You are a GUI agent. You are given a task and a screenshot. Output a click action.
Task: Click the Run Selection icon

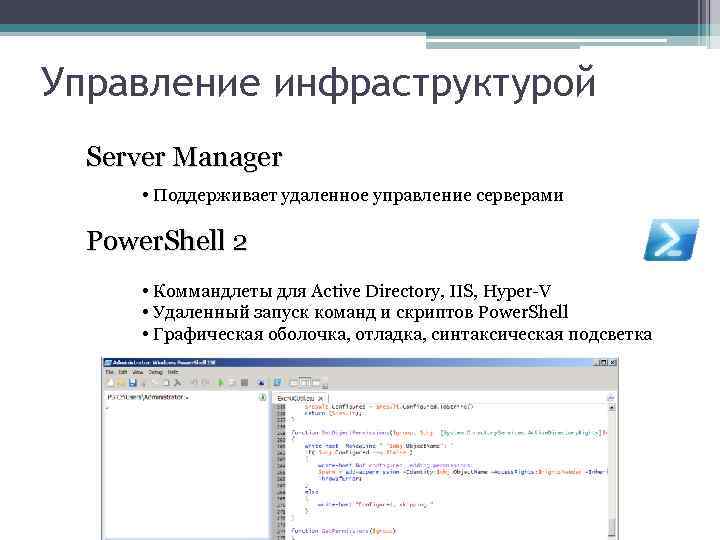tap(232, 382)
